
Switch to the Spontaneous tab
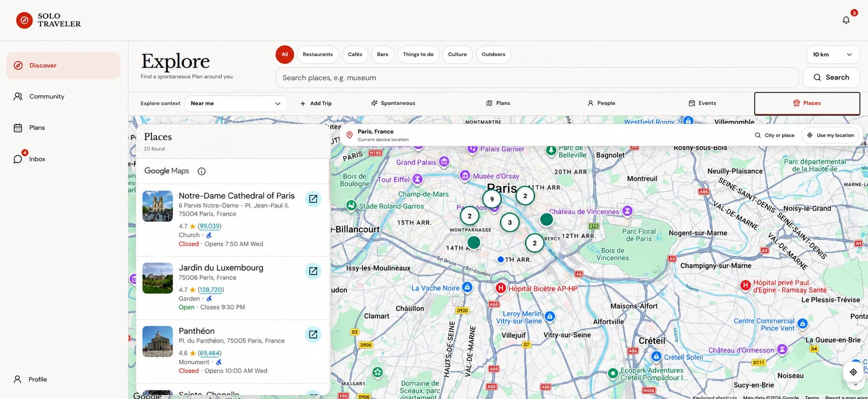393,103
